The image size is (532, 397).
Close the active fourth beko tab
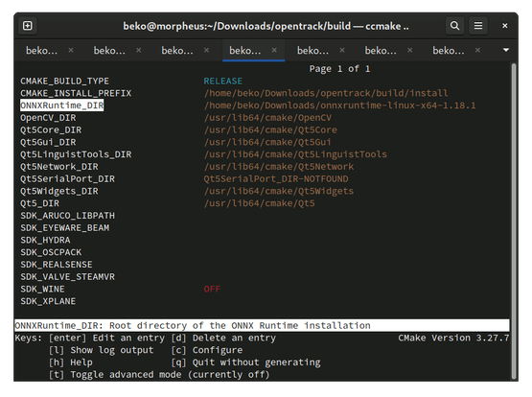coord(274,50)
